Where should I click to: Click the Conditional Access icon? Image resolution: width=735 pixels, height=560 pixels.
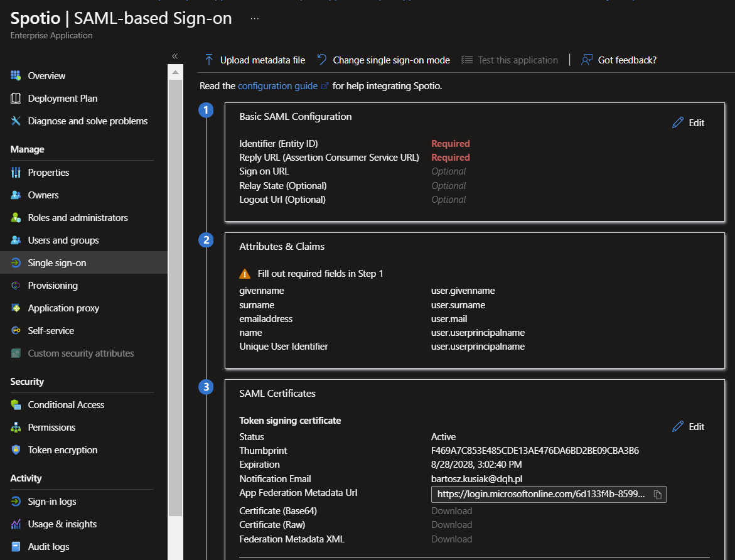(x=16, y=404)
